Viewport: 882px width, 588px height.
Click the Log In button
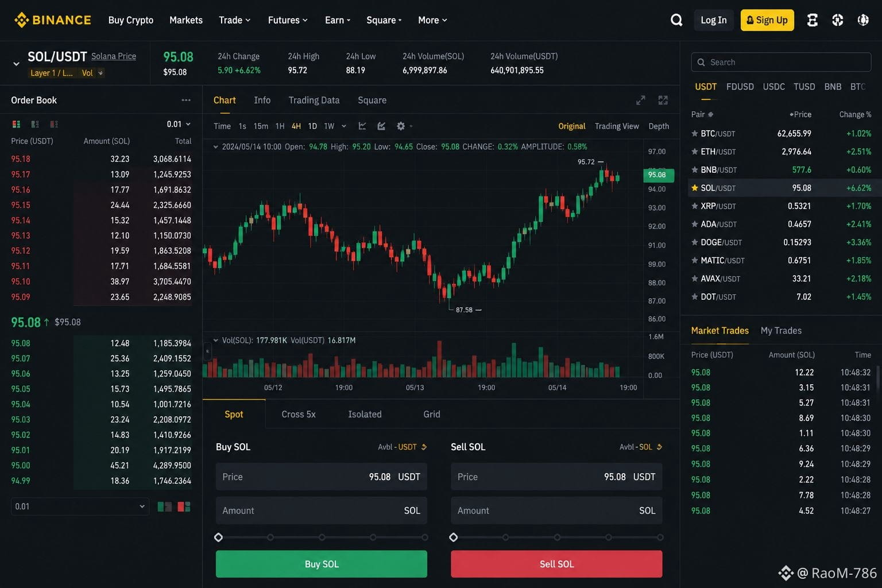(x=714, y=20)
